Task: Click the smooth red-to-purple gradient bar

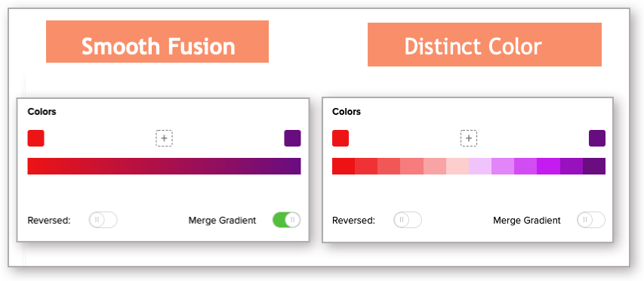Action: point(165,166)
